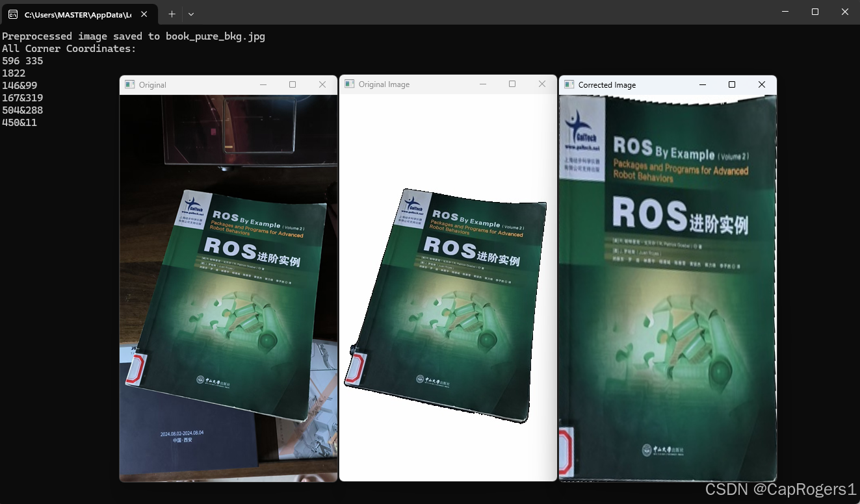
Task: Open a new terminal tab with plus button
Action: (172, 14)
